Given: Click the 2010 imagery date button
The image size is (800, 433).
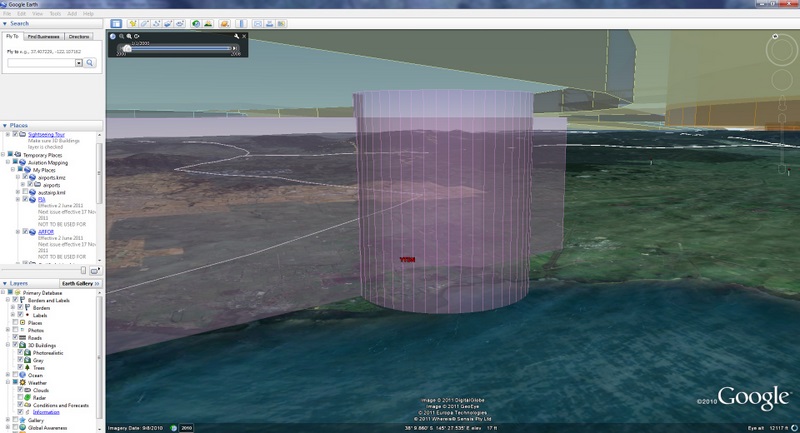Looking at the screenshot, I should click(x=186, y=428).
